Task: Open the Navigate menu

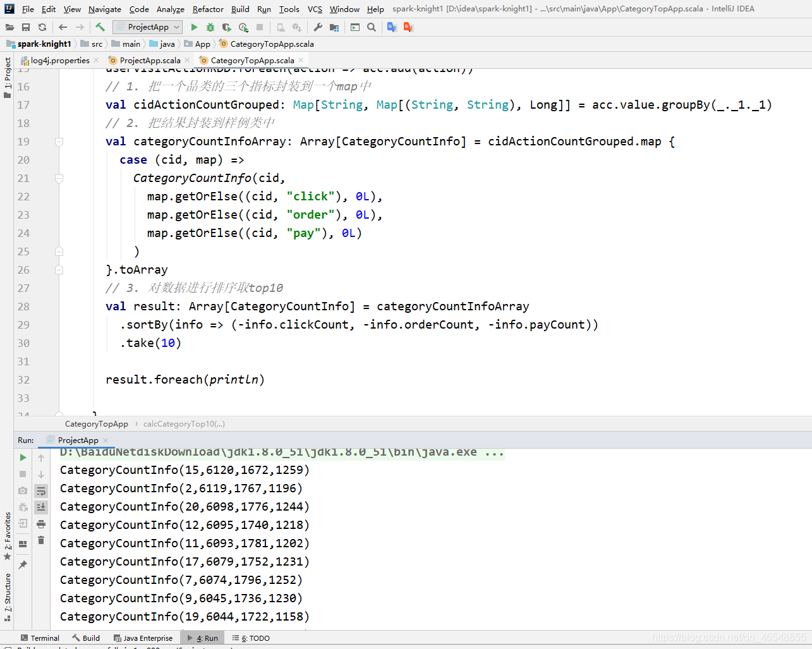Action: click(x=105, y=9)
